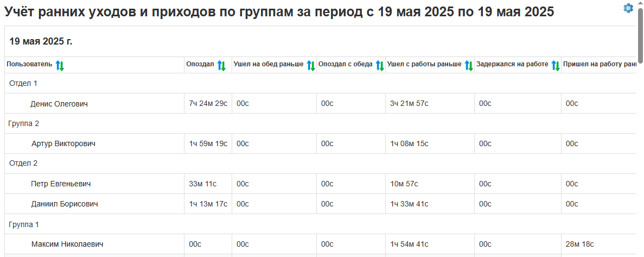
Task: Select user Даниил Борисович
Action: click(x=65, y=204)
